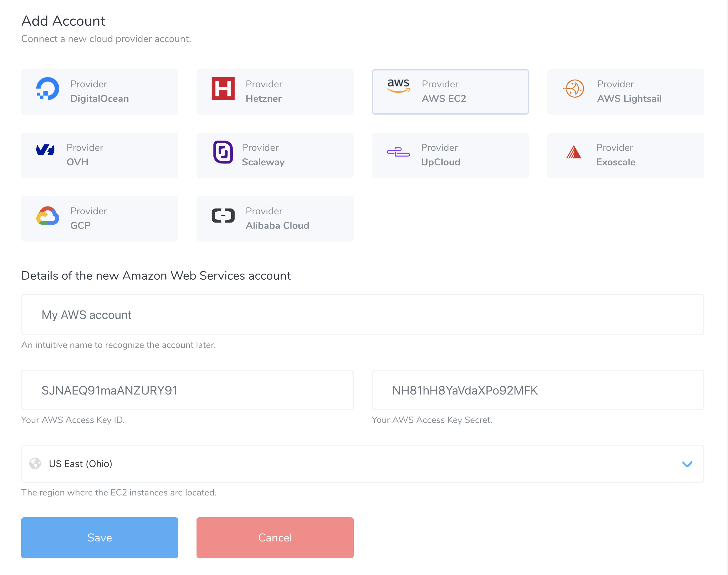Click 'An intuitive name to recognize the account later.'
This screenshot has height=575, width=728.
click(119, 345)
